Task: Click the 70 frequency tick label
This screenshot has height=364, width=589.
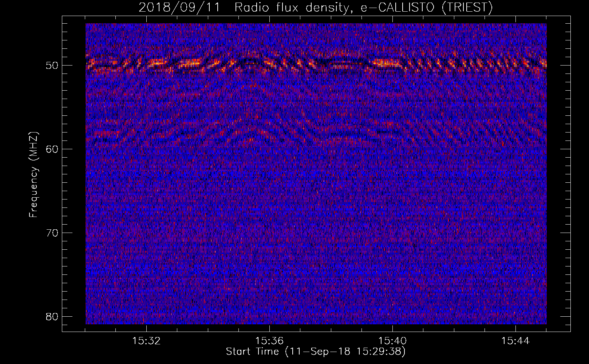Action: (52, 233)
